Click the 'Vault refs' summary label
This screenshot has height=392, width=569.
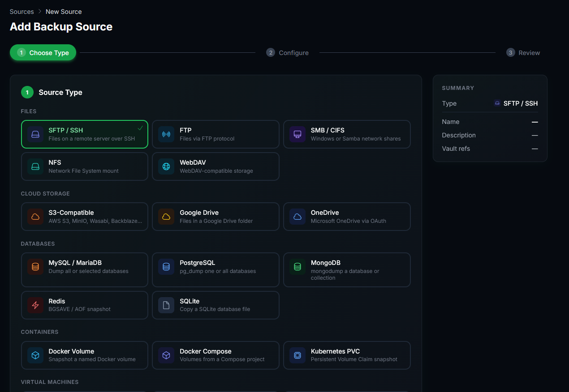[x=456, y=149]
